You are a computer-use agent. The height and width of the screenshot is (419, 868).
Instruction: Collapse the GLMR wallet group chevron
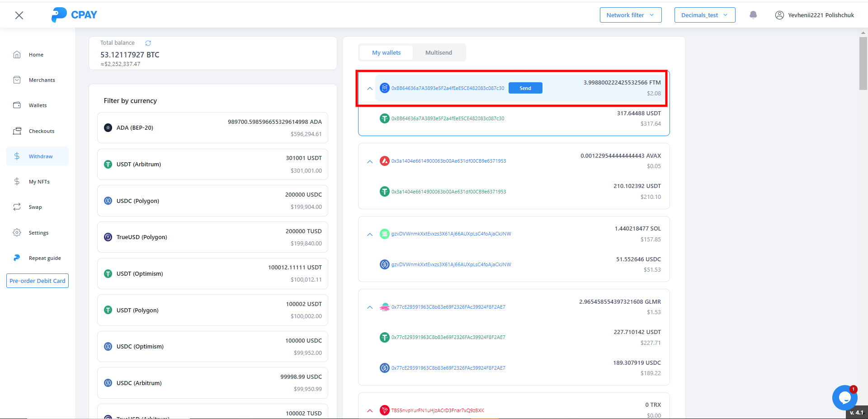coord(370,307)
